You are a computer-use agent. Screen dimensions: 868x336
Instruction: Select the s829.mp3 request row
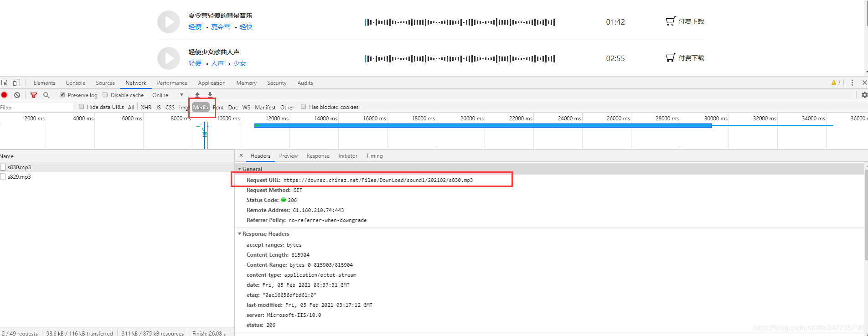point(117,176)
